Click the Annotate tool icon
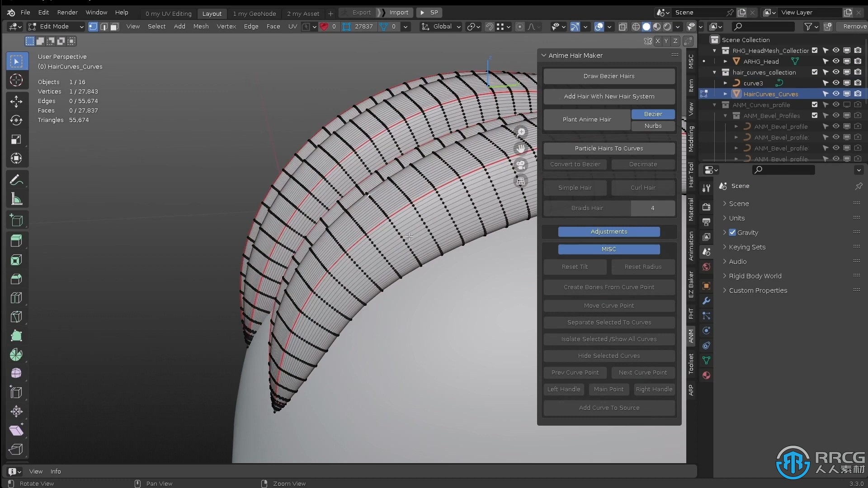The width and height of the screenshot is (868, 488). pyautogui.click(x=16, y=180)
